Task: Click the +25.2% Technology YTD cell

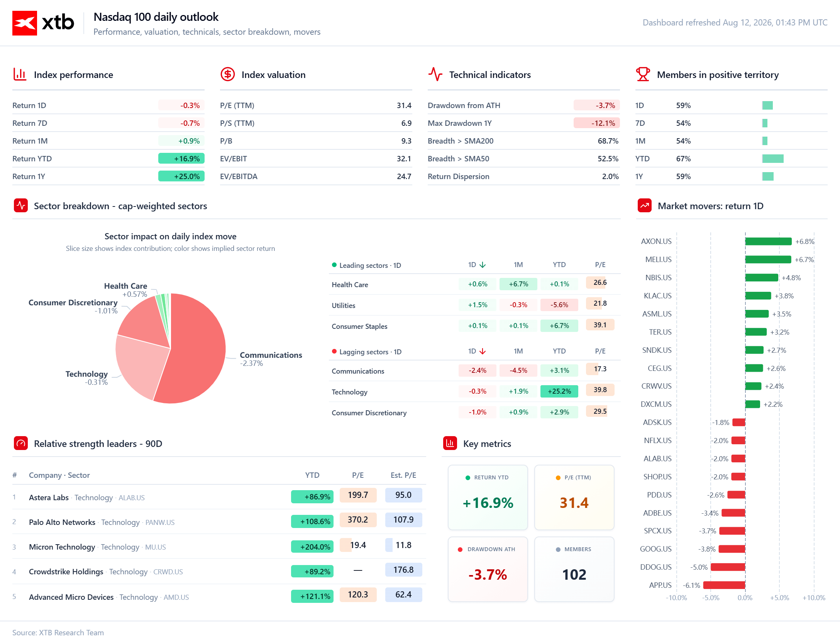Action: point(559,391)
